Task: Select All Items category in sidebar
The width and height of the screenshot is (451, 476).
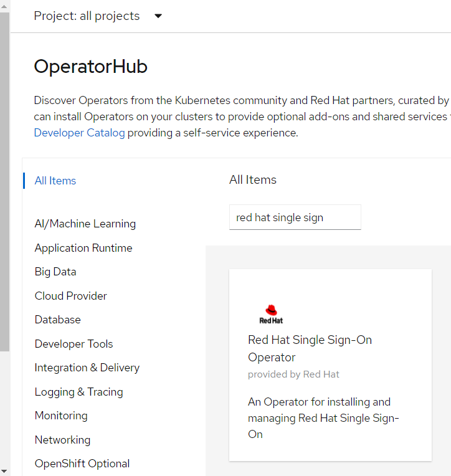Action: [55, 181]
